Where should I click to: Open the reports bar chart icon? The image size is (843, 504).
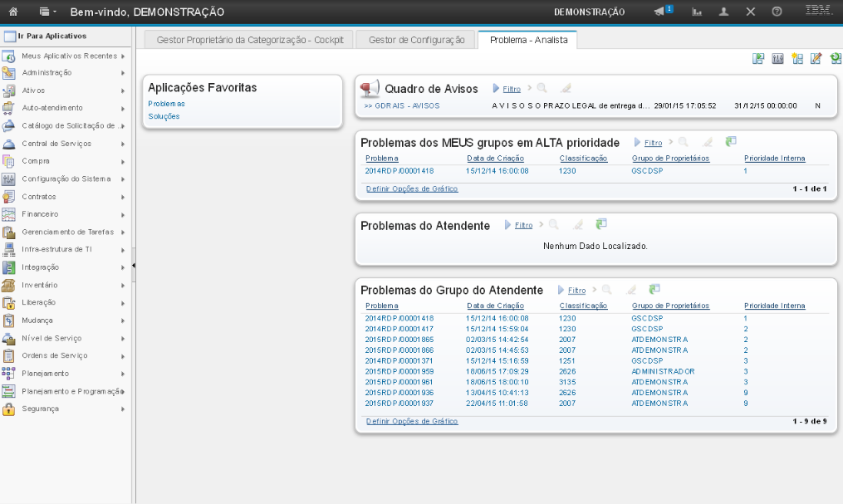coord(697,12)
